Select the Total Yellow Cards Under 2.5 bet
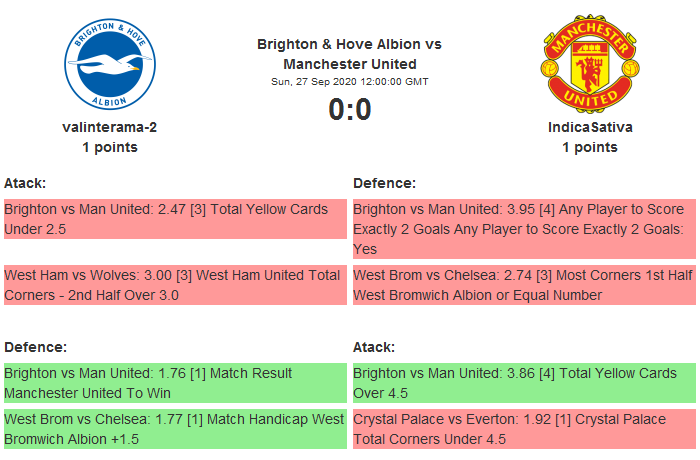 pyautogui.click(x=175, y=219)
